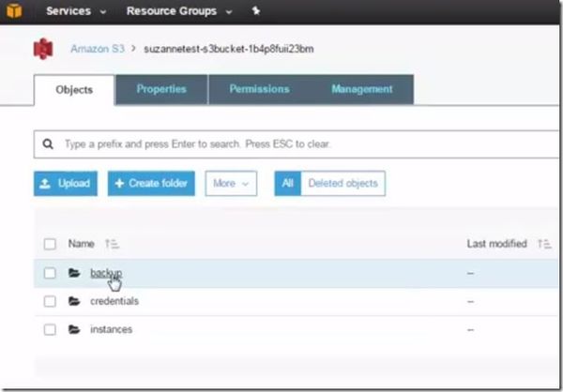Click the red Amazon S3 service icon

click(43, 49)
